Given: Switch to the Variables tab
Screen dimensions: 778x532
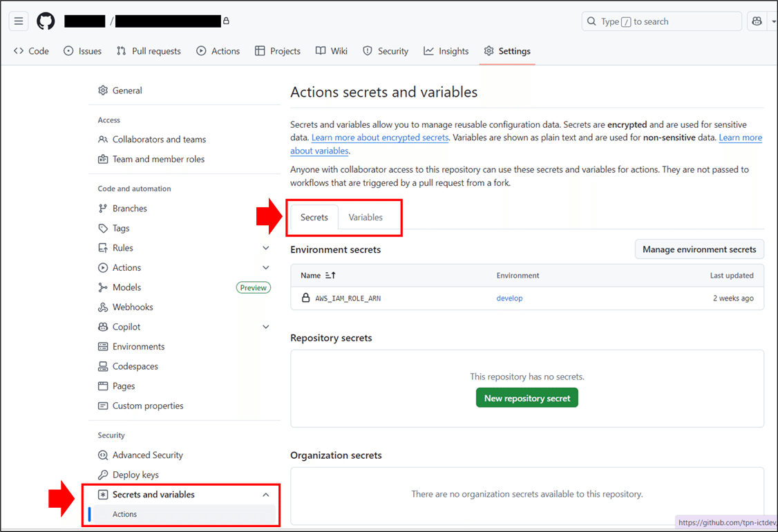Looking at the screenshot, I should [366, 216].
